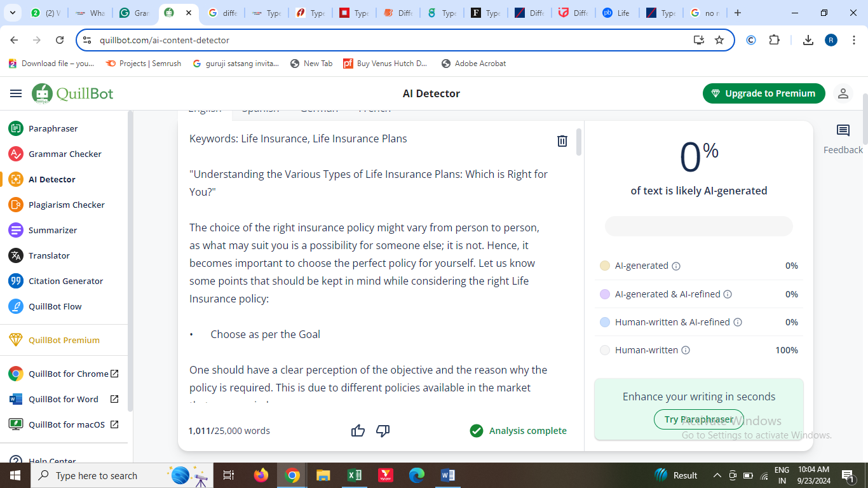The height and width of the screenshot is (488, 868).
Task: Open the Windows Start menu
Action: click(15, 475)
